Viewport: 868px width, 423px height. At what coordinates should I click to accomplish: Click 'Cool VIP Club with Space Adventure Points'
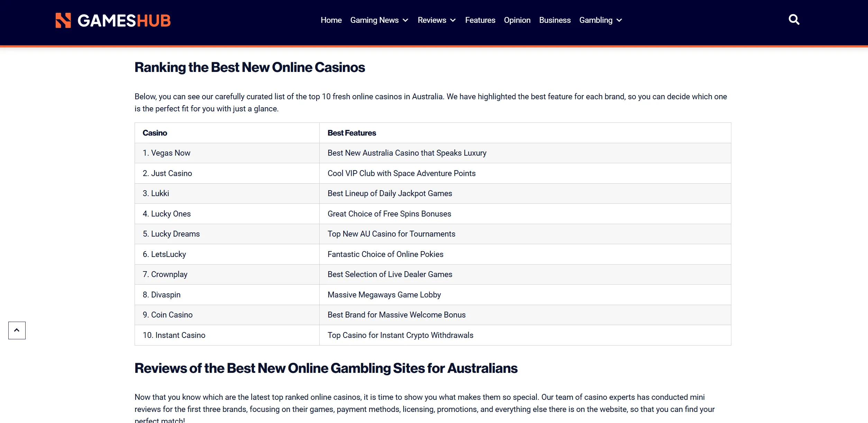[401, 173]
